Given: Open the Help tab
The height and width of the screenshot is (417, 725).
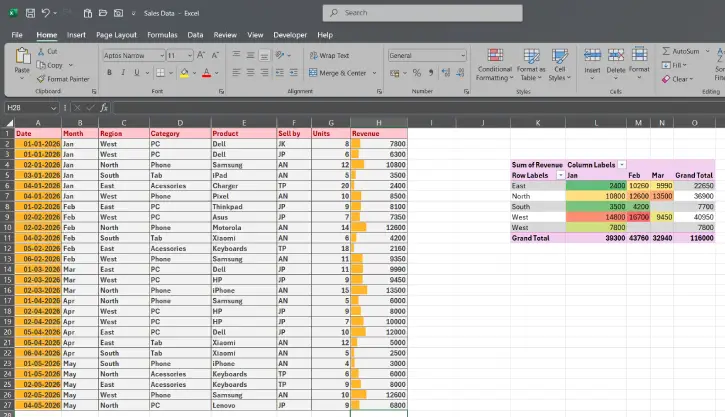Looking at the screenshot, I should point(325,35).
